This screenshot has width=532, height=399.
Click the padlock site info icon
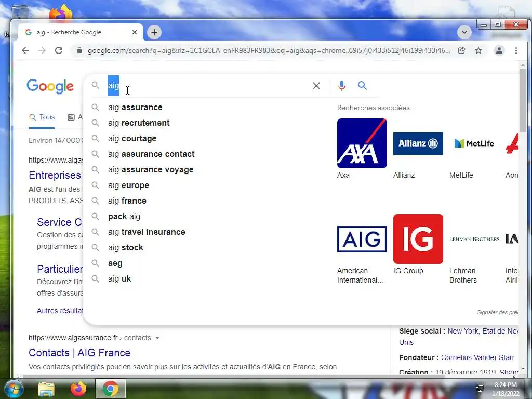point(79,50)
